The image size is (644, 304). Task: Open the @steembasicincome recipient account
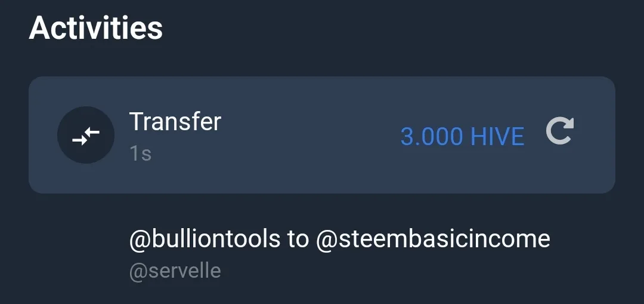[433, 238]
